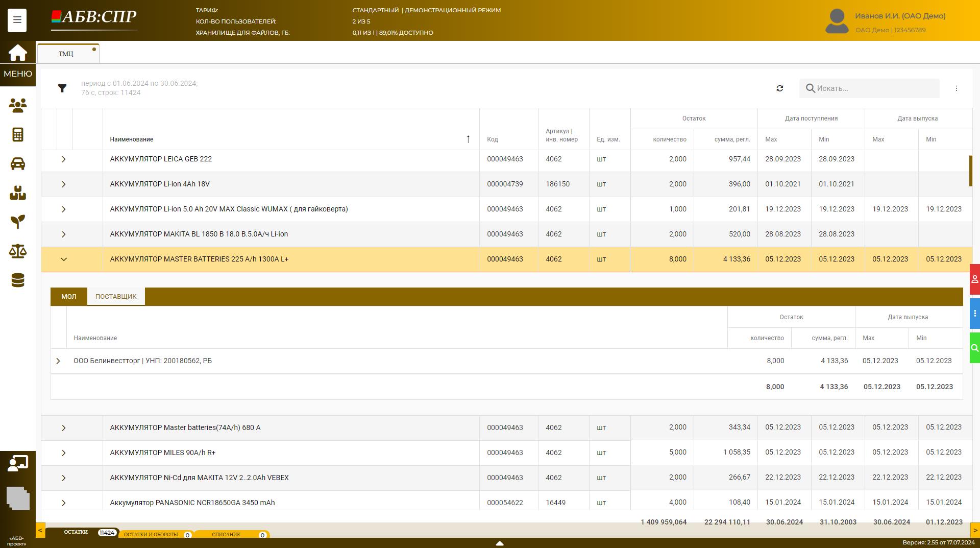The height and width of the screenshot is (548, 980).
Task: Go to the home screen icon
Action: [x=17, y=53]
